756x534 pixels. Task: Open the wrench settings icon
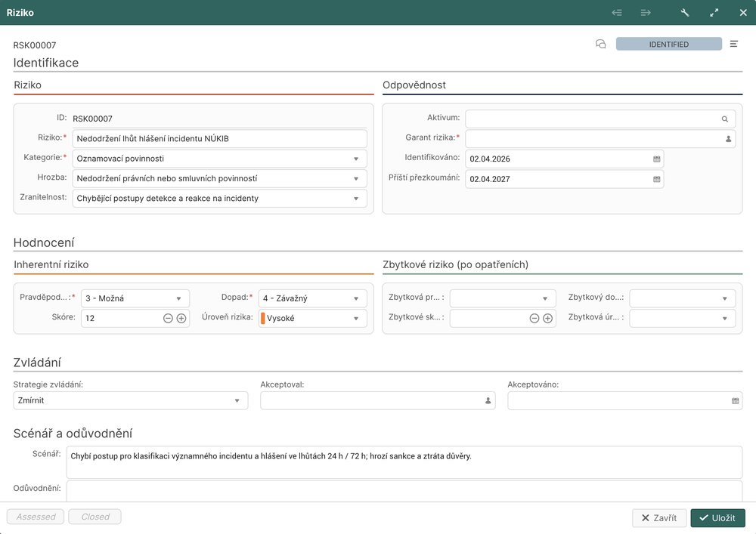685,13
